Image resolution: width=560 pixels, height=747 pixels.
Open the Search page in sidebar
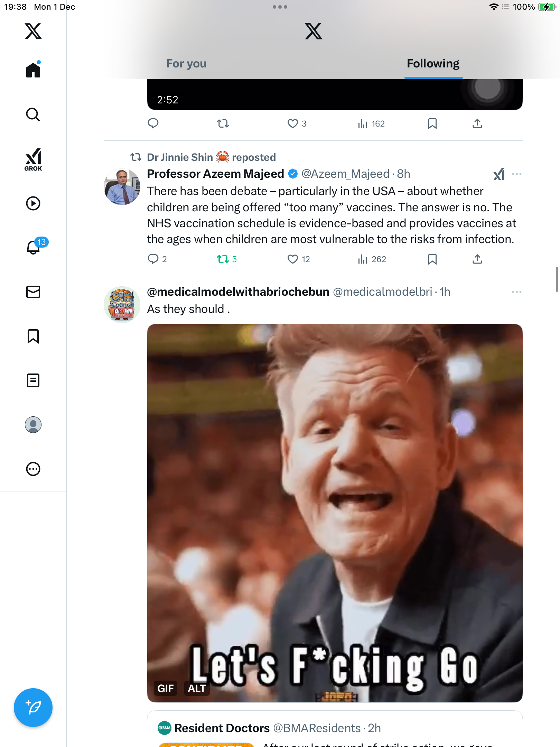33,114
